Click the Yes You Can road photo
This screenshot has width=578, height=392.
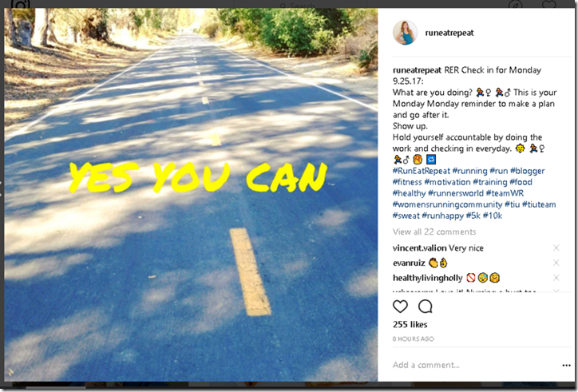(191, 195)
